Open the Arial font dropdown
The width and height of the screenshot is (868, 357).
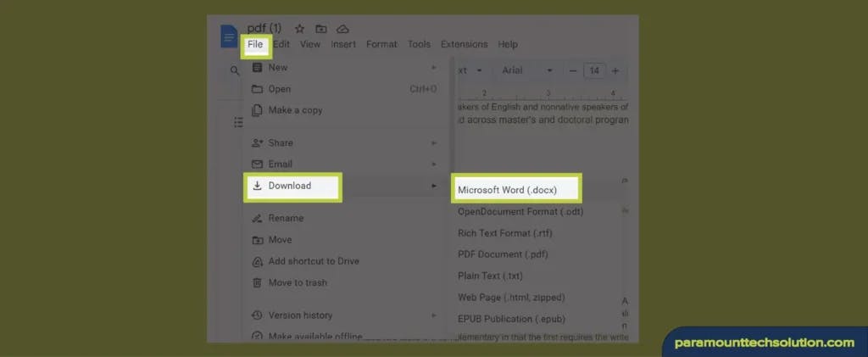[x=526, y=71]
